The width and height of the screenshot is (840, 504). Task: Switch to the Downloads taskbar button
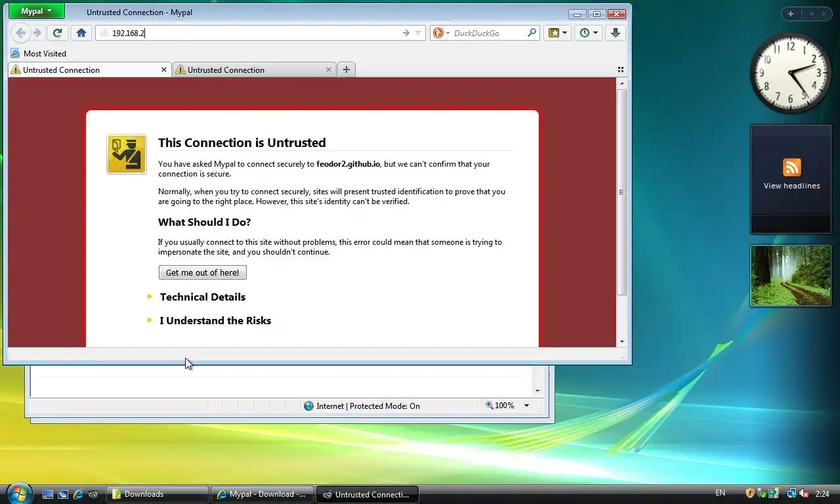pyautogui.click(x=157, y=494)
